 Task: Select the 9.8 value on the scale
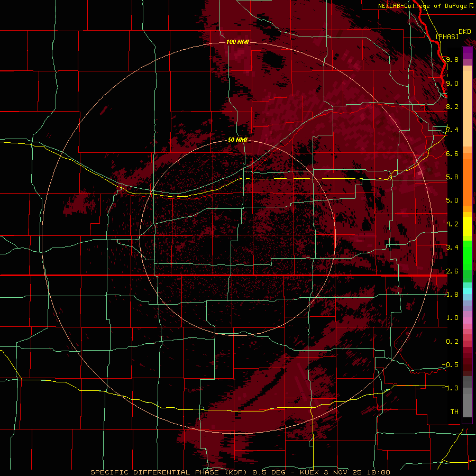click(452, 60)
